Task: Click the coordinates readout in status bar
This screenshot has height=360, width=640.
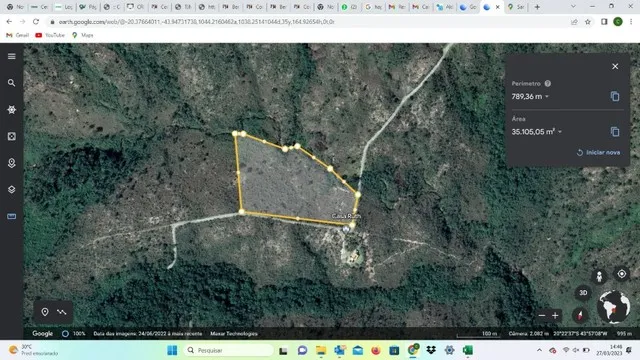Action: point(580,333)
